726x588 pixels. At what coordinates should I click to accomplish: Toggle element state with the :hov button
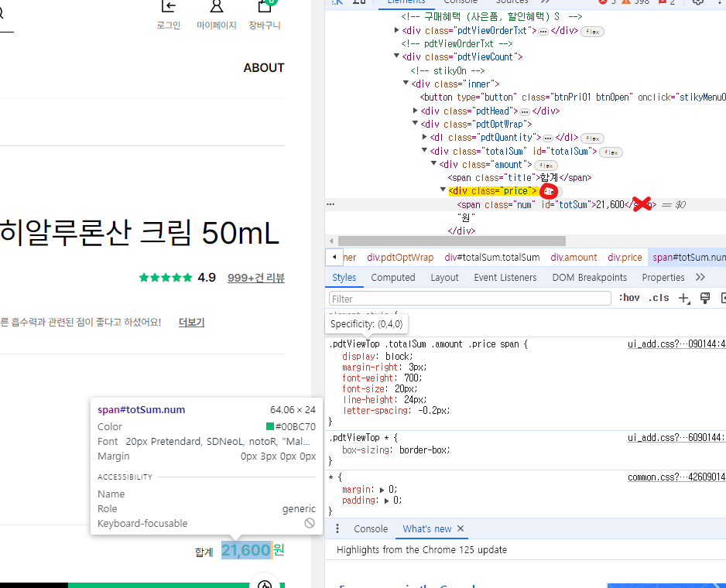click(x=629, y=297)
